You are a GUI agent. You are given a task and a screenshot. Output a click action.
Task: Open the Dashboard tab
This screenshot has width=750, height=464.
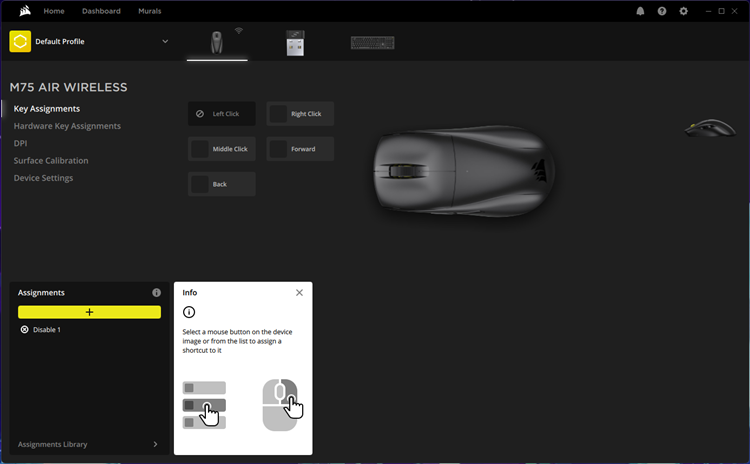101,11
